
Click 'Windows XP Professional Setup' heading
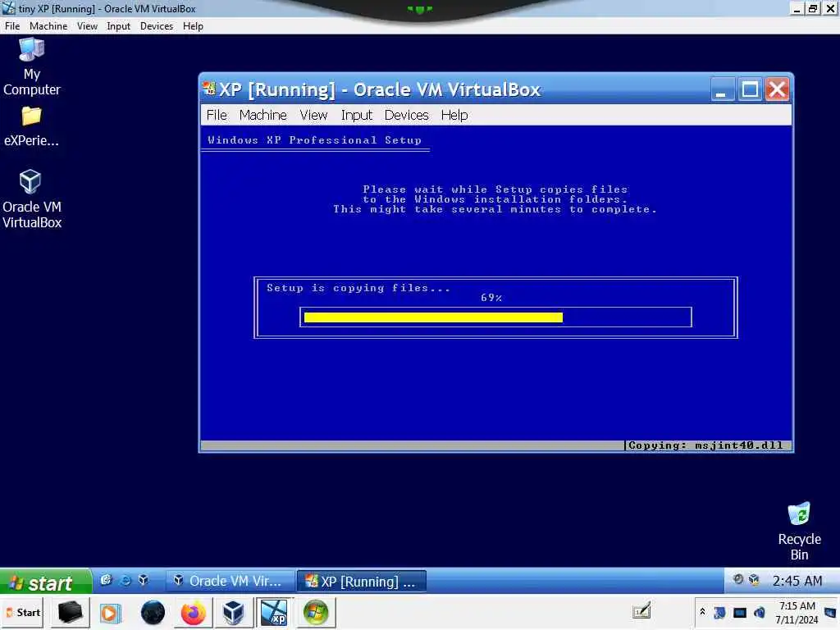coord(314,140)
